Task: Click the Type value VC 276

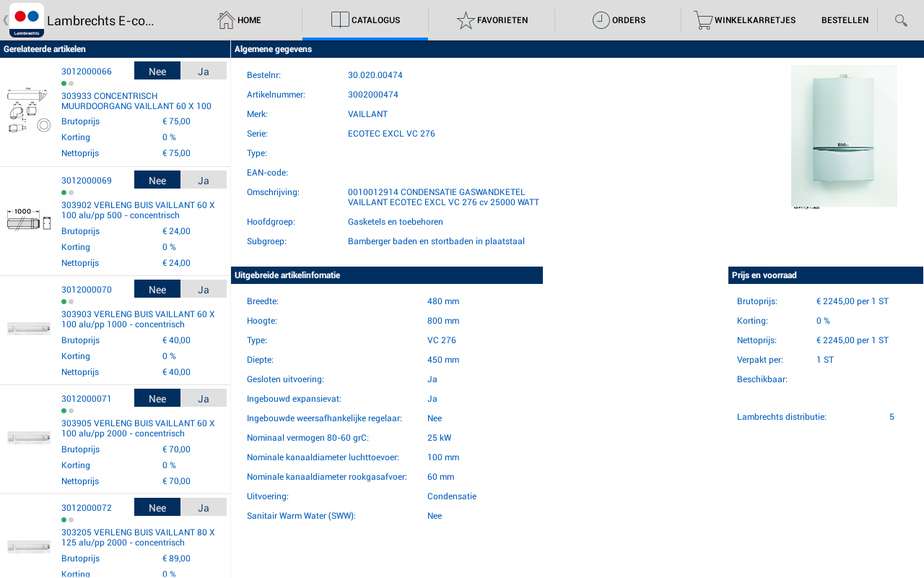Action: [442, 340]
